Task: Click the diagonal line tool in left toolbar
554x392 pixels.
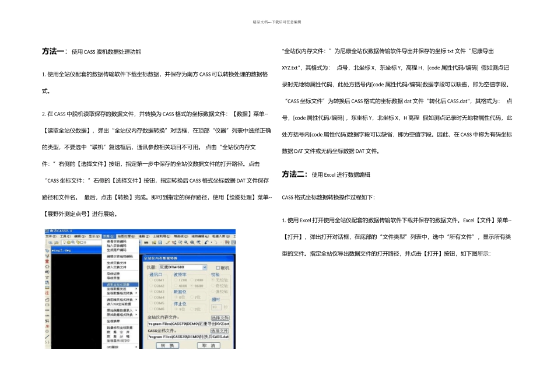Action: coord(47,337)
